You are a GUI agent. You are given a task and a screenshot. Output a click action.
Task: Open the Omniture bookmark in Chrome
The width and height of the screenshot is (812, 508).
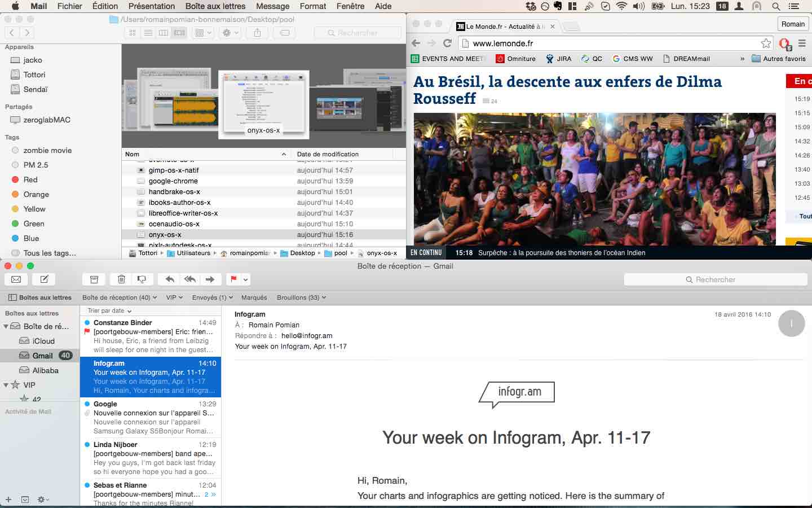click(x=516, y=59)
